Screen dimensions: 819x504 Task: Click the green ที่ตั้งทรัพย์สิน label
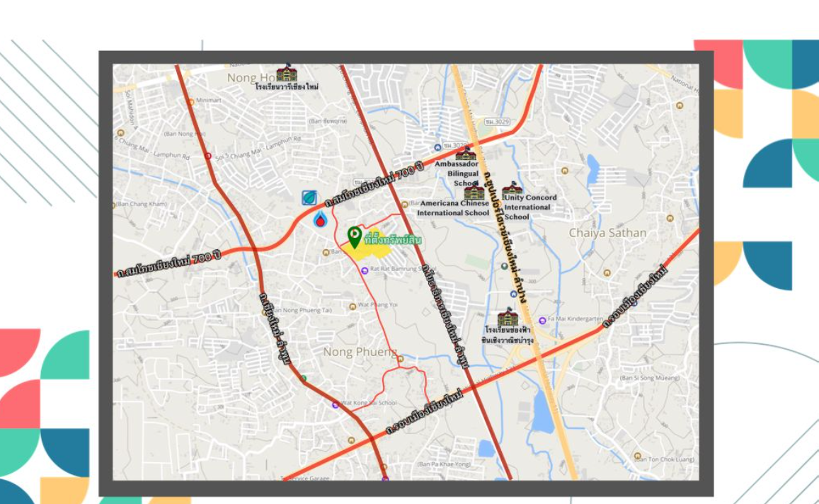click(x=392, y=240)
